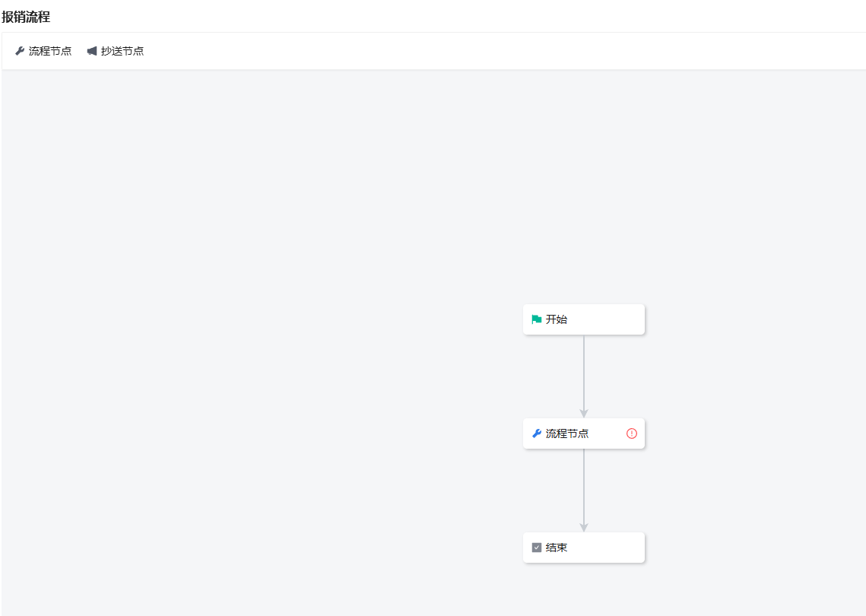Viewport: 866px width, 616px height.
Task: Click the green flag icon on 开始 node
Action: coord(537,319)
